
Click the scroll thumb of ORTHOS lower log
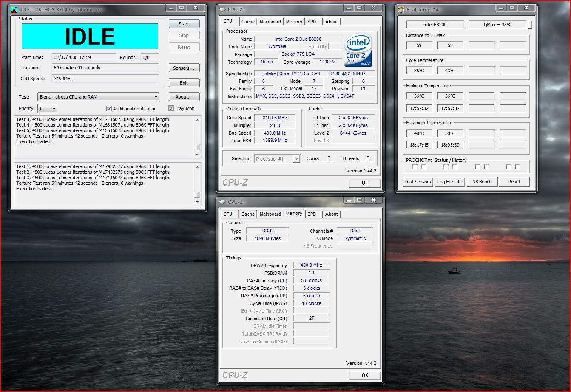click(197, 195)
